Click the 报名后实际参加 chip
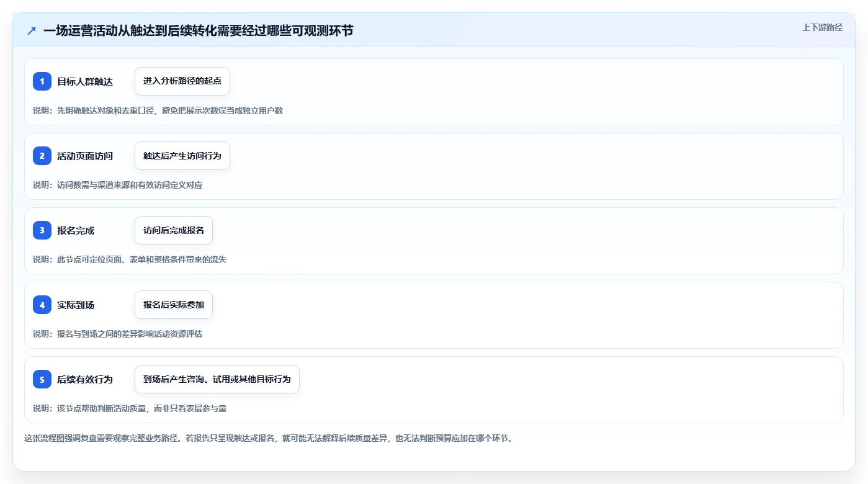This screenshot has width=868, height=484. (174, 305)
